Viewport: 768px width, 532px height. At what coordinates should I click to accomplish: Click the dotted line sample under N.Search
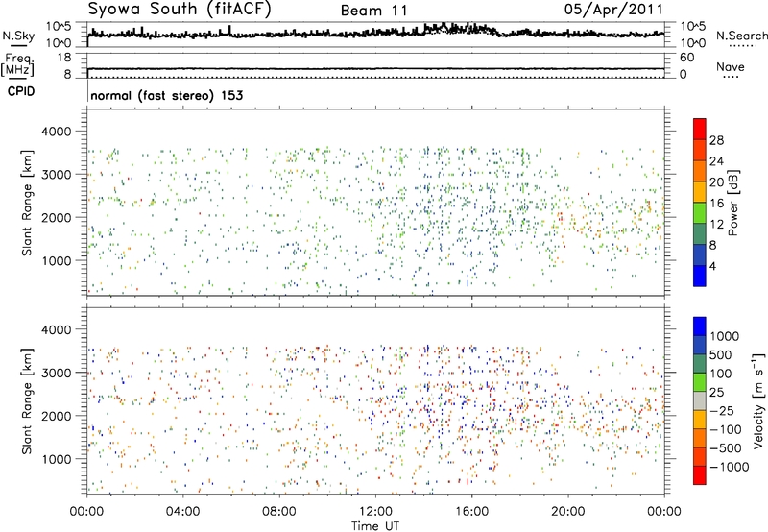[x=743, y=46]
